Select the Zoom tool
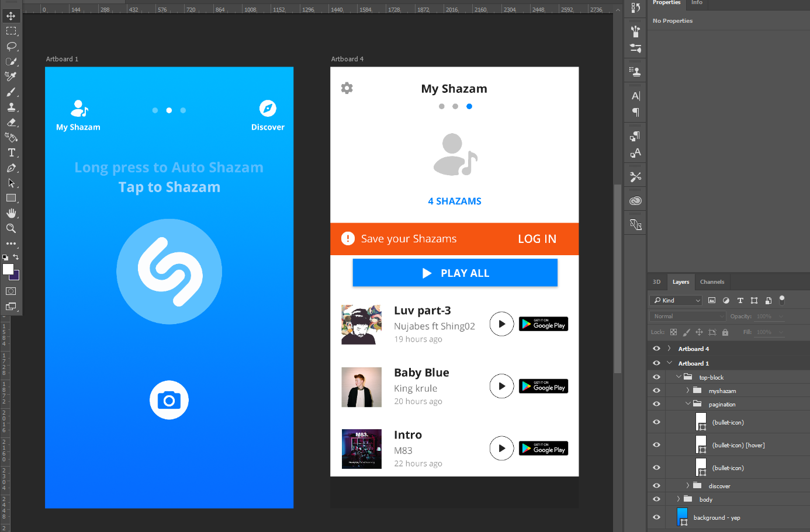Viewport: 810px width, 532px height. [x=11, y=228]
